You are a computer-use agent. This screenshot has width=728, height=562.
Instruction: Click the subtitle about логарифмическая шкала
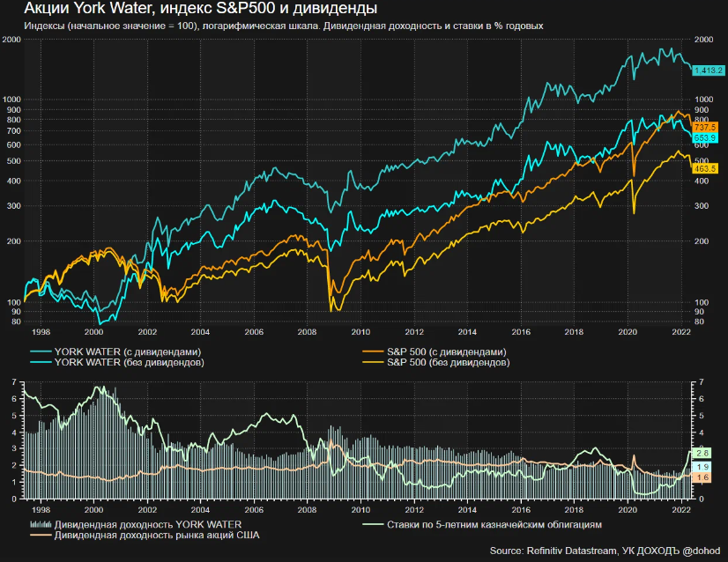[x=284, y=26]
